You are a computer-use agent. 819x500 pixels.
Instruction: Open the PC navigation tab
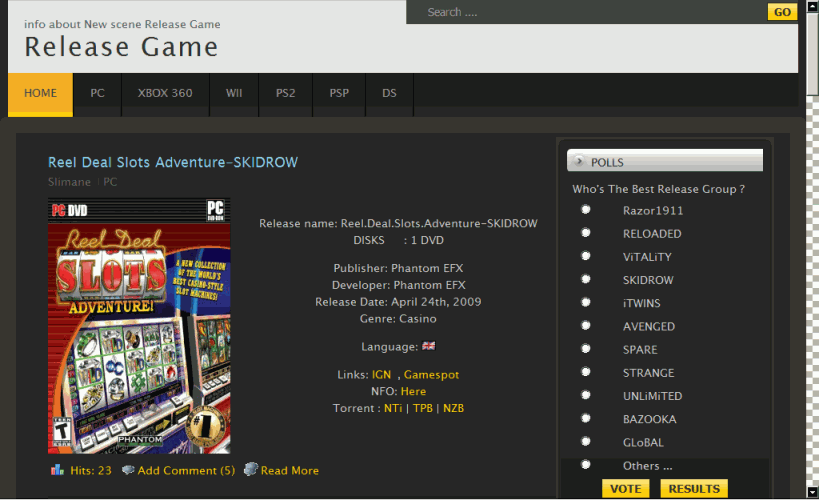point(97,94)
